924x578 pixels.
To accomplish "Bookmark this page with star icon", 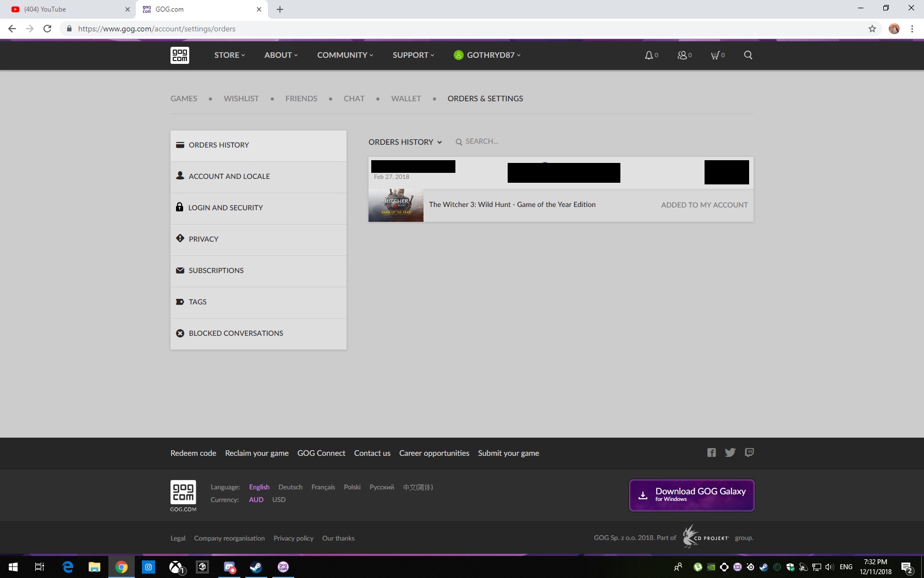I will click(872, 29).
